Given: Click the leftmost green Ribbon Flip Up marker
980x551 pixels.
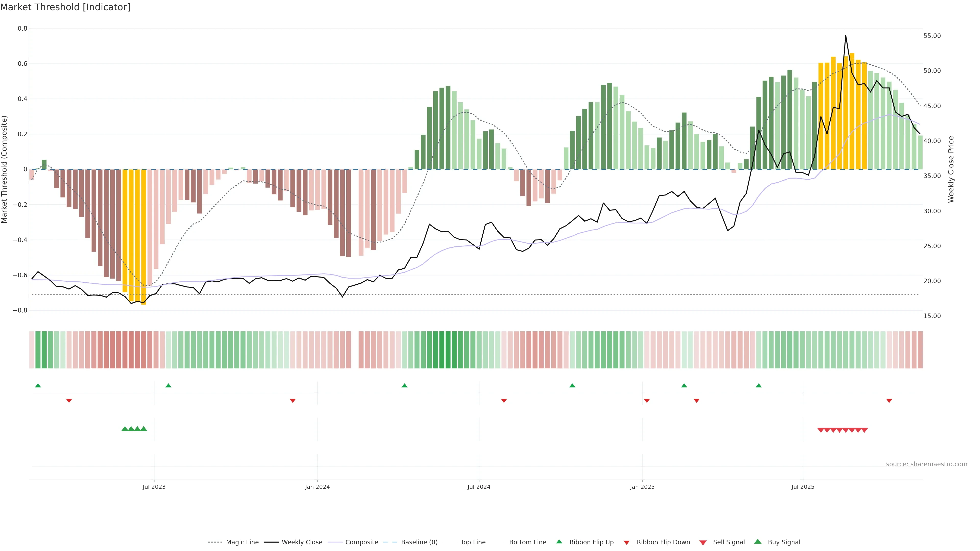Looking at the screenshot, I should coord(38,386).
